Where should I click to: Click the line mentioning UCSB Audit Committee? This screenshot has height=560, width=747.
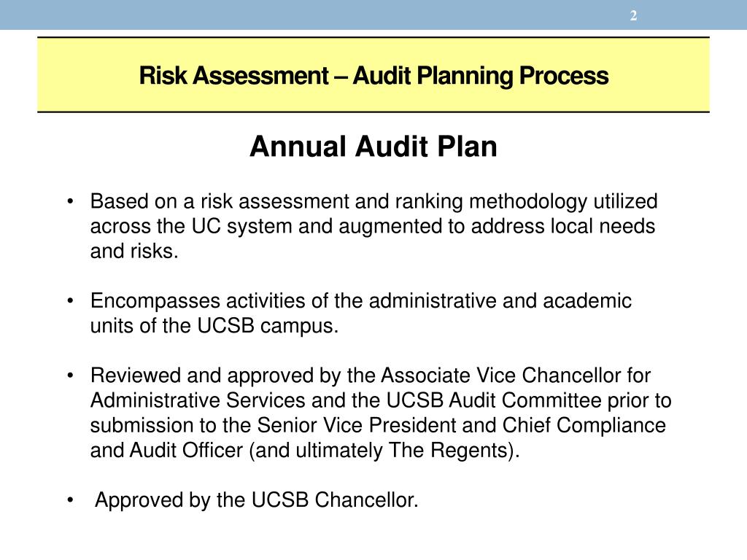point(381,400)
